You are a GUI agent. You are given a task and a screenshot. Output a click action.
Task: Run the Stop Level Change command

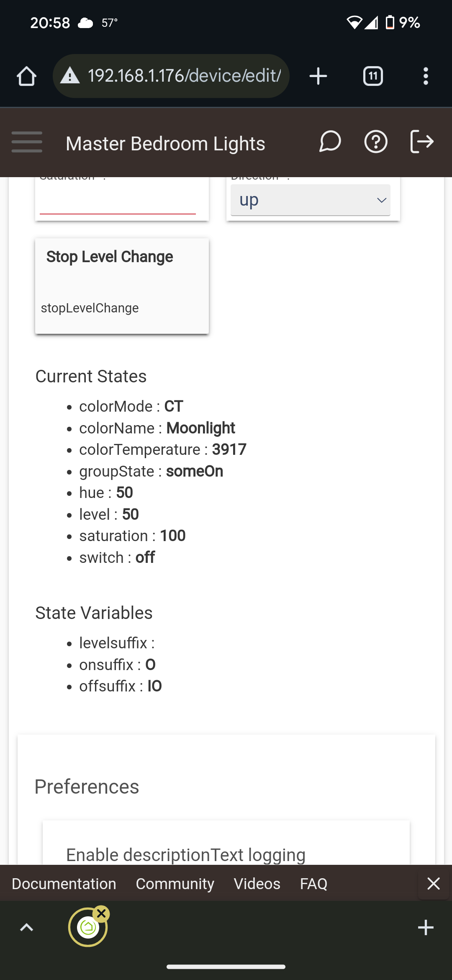point(122,286)
